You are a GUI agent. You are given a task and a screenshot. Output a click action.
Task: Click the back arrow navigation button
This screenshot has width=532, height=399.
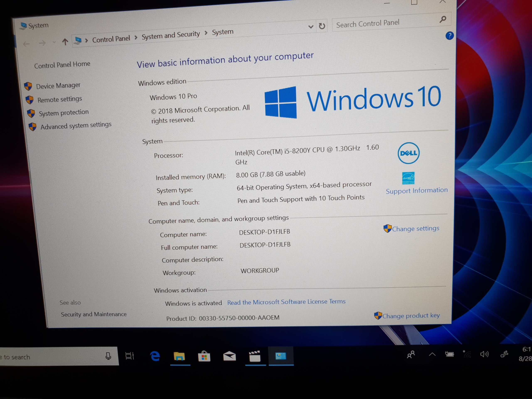[26, 44]
